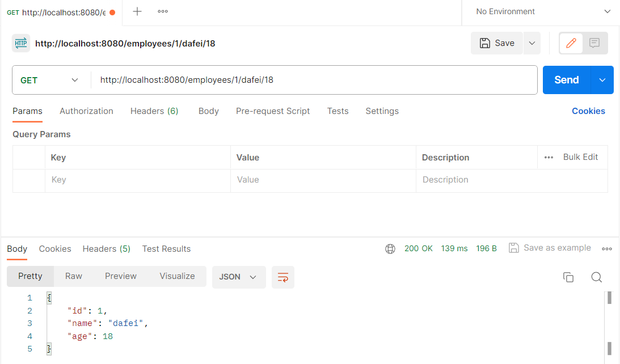Search the response with the magnifier icon
This screenshot has width=620, height=364.
click(x=597, y=277)
